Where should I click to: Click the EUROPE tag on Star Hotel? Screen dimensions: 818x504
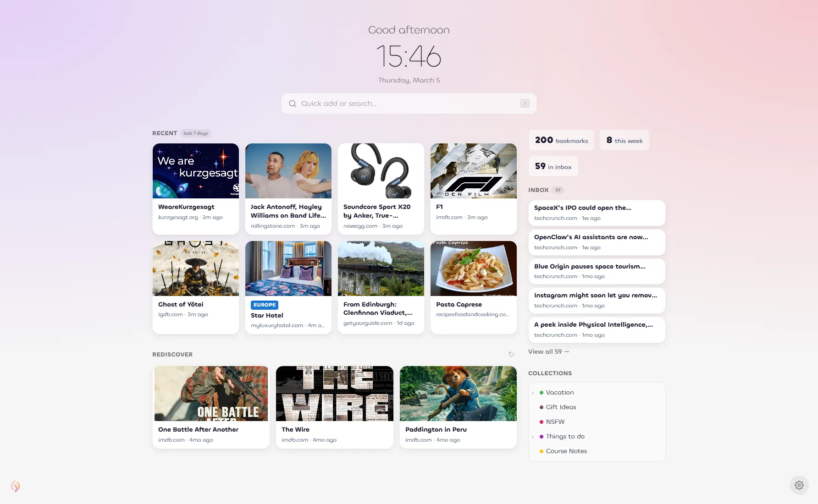point(265,305)
